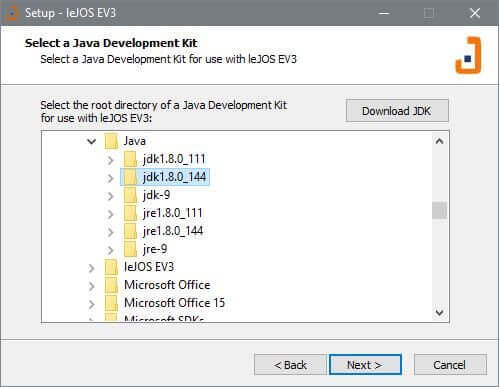Click the folder tree scrollbar thumb
Screen dimensions: 499x387
pyautogui.click(x=439, y=210)
